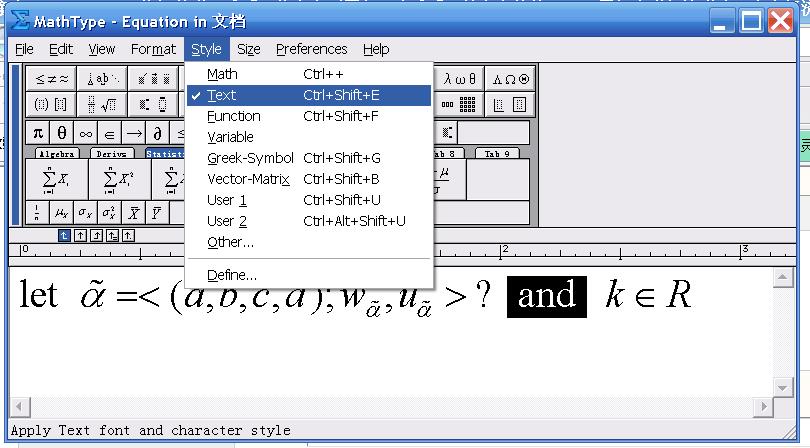
Task: Insert the sigma sub x symbol
Action: 85,213
